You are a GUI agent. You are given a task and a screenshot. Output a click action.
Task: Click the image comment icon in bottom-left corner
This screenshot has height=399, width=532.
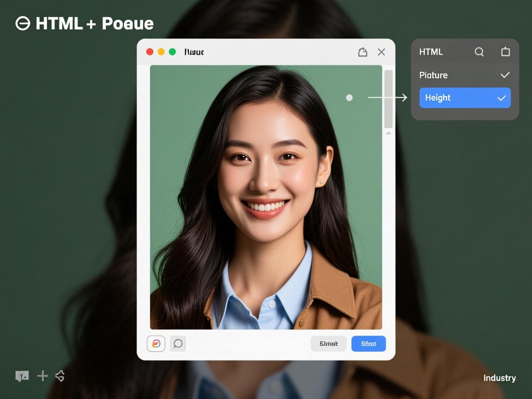(x=22, y=376)
